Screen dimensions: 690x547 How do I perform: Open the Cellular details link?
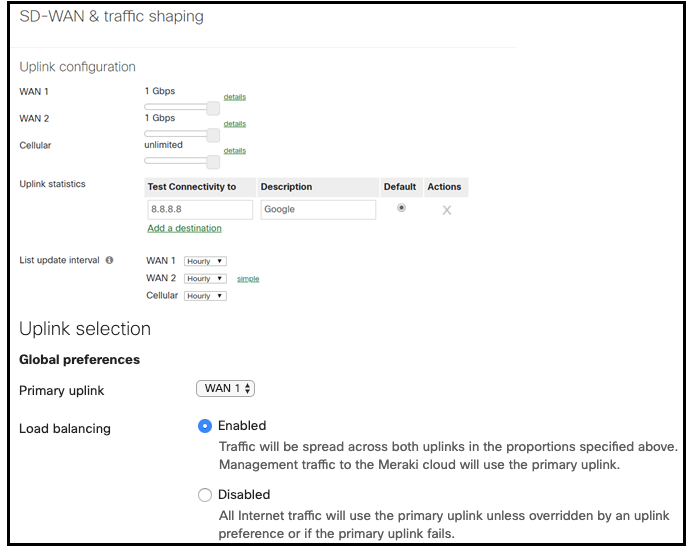pyautogui.click(x=235, y=151)
